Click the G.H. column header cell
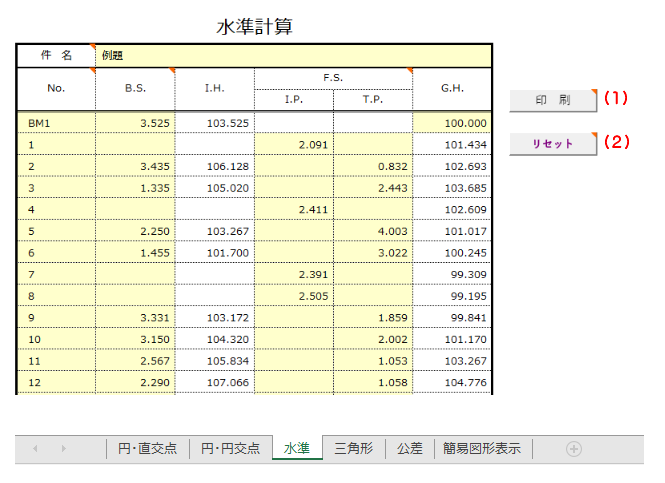 pyautogui.click(x=452, y=89)
